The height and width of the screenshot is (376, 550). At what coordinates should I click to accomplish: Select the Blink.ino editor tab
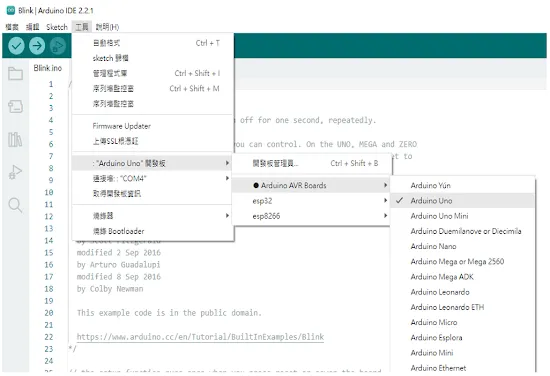point(48,68)
